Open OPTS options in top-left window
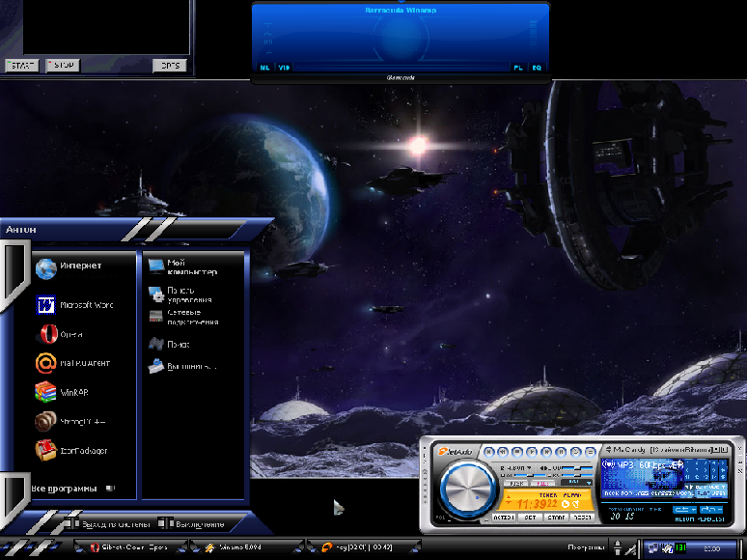The image size is (747, 560). 170,66
